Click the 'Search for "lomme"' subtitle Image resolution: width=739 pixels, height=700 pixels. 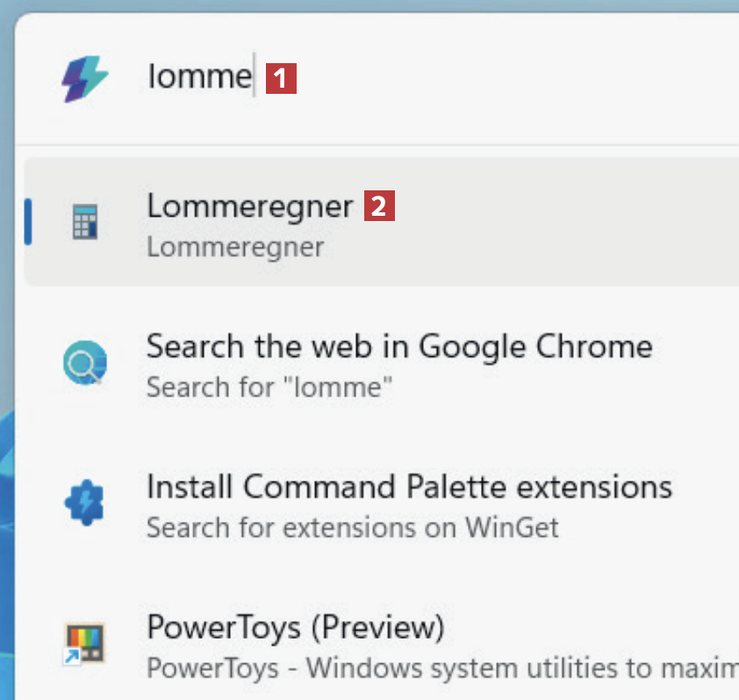[x=269, y=387]
